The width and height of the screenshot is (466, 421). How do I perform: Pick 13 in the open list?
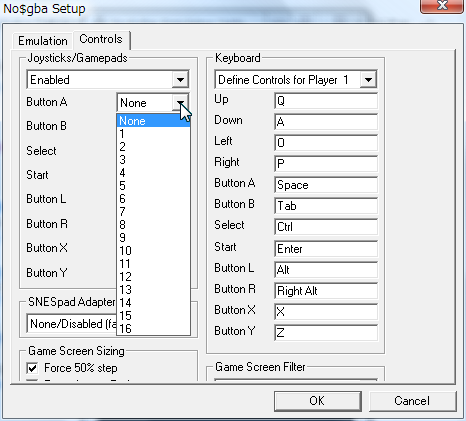click(x=153, y=290)
